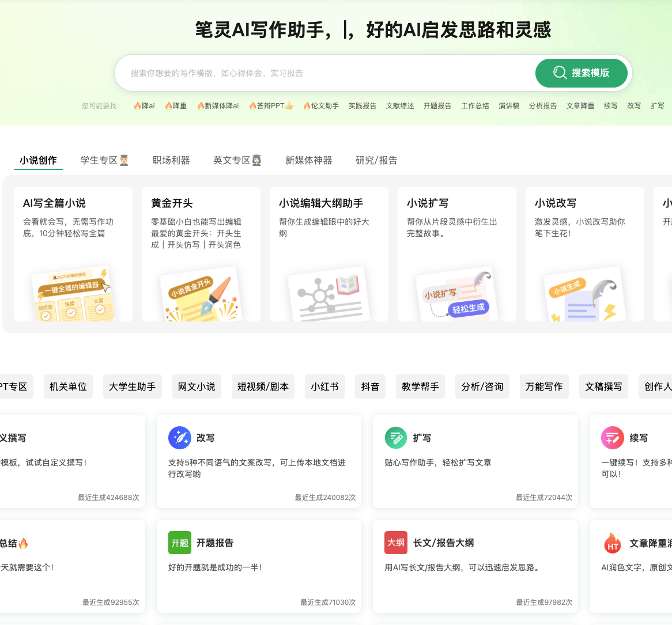The width and height of the screenshot is (672, 625).
Task: Select the 万能写作 category chip
Action: pos(544,387)
